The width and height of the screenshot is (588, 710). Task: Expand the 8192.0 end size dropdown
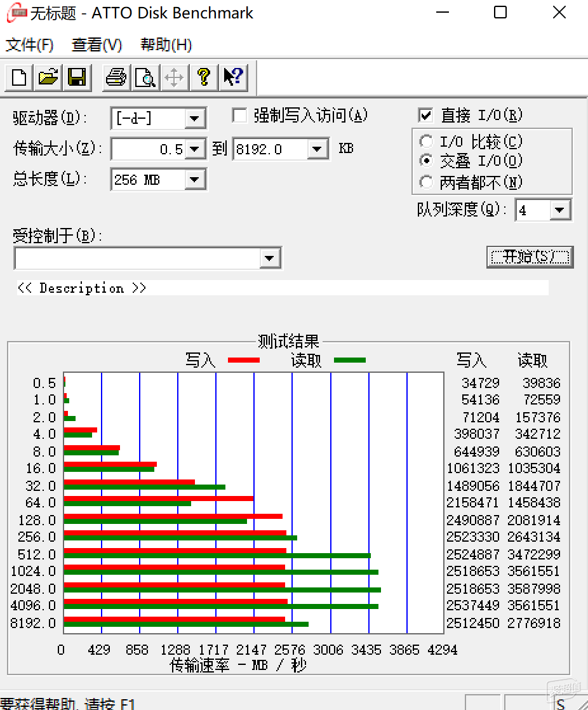pos(317,149)
